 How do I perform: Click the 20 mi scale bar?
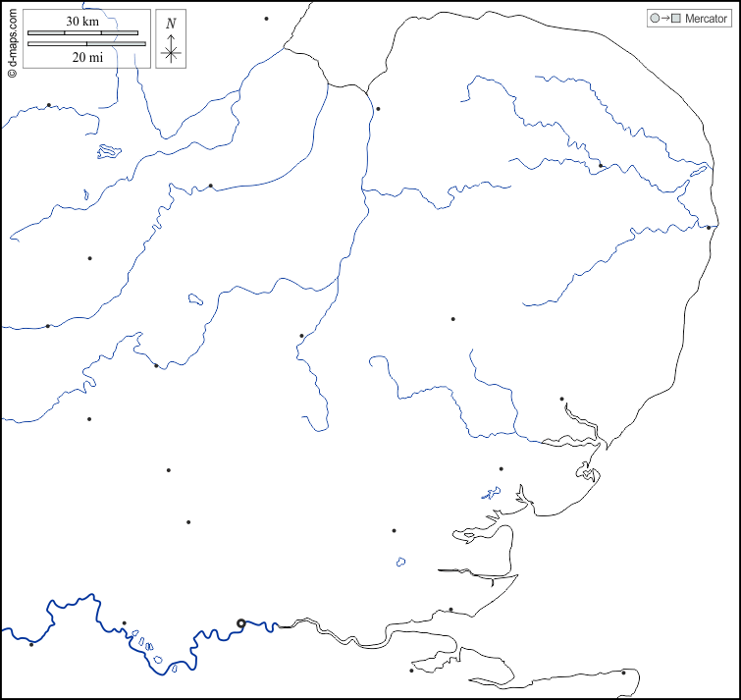[86, 44]
